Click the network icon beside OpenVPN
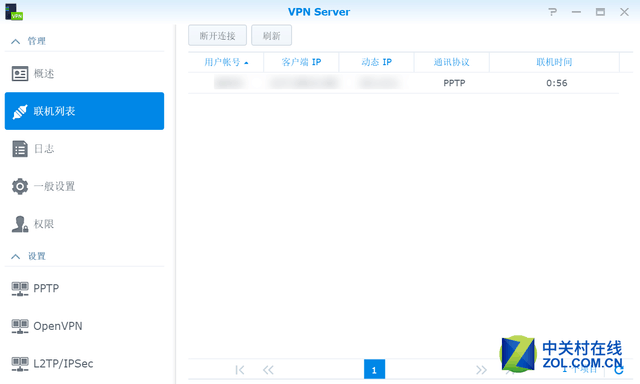 (x=20, y=326)
